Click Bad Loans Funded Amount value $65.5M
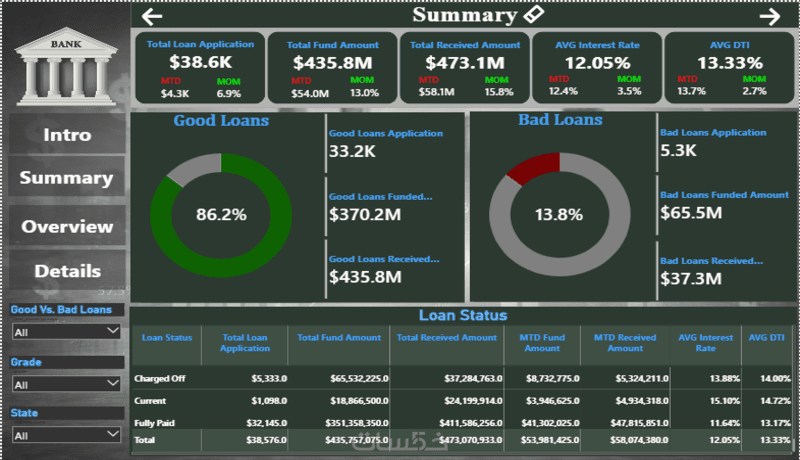Viewport: 800px width, 460px height. (x=691, y=213)
